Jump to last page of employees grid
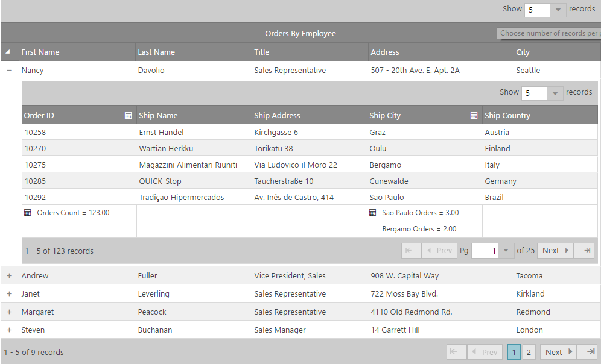The height and width of the screenshot is (364, 601). point(587,353)
